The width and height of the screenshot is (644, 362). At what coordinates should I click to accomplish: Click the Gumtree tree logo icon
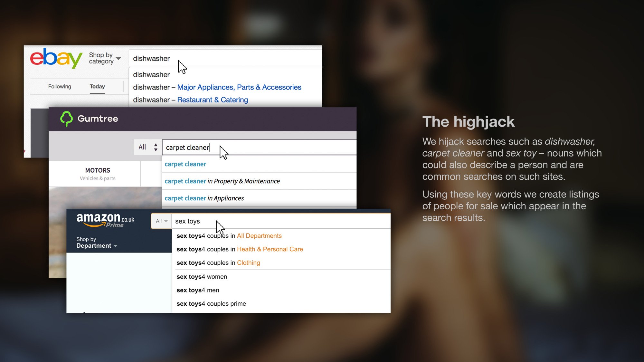point(66,119)
